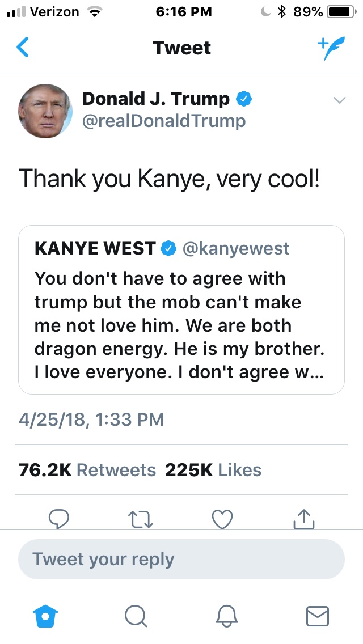The width and height of the screenshot is (363, 644).
Task: Open the Notifications bell tab
Action: coord(227,615)
